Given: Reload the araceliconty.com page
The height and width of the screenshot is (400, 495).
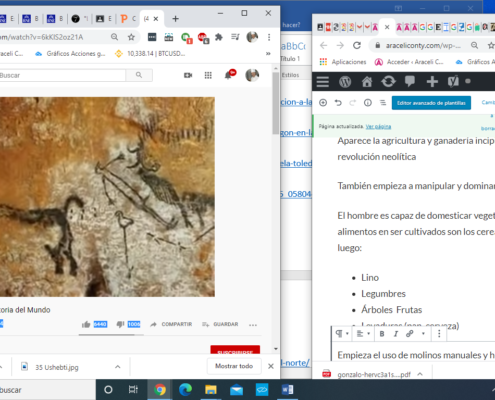Looking at the screenshot, I should 357,45.
